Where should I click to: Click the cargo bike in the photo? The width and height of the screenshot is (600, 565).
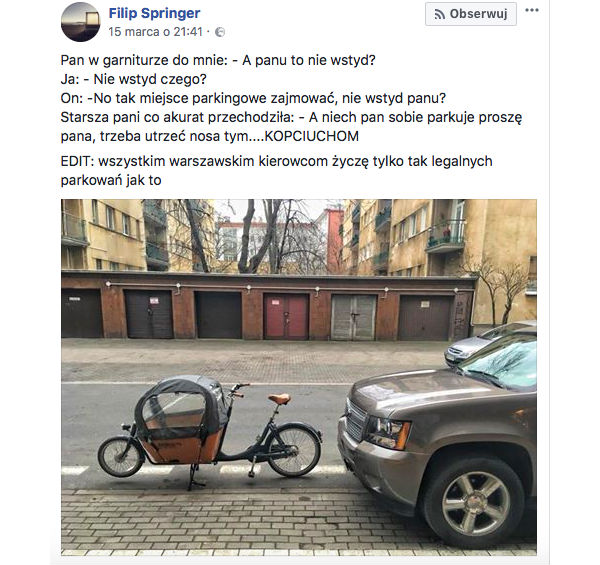click(x=210, y=430)
